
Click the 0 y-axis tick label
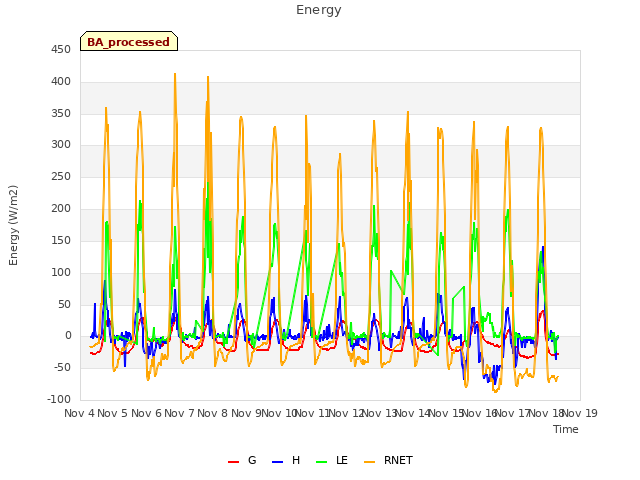[68, 336]
